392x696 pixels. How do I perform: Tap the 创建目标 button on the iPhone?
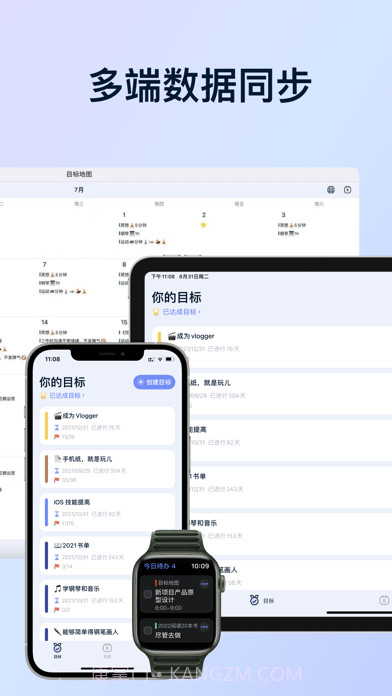click(154, 382)
